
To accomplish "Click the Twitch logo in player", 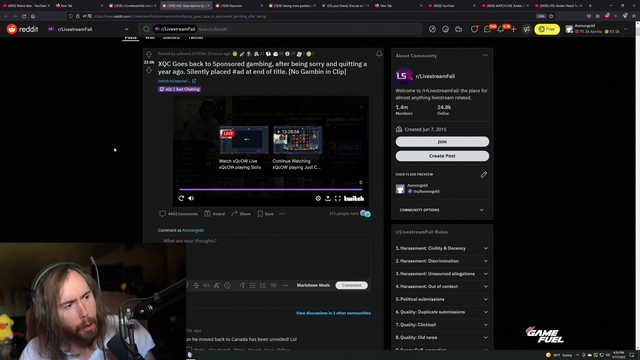I will pyautogui.click(x=354, y=199).
